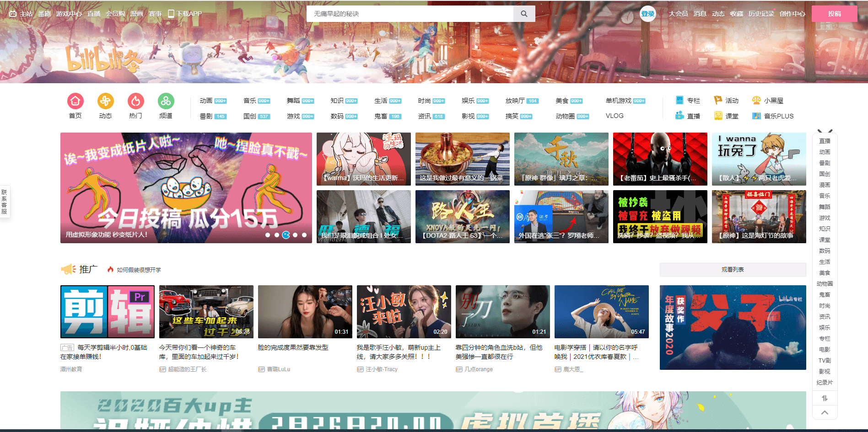Open the 音乐PLUS icon

tap(756, 116)
